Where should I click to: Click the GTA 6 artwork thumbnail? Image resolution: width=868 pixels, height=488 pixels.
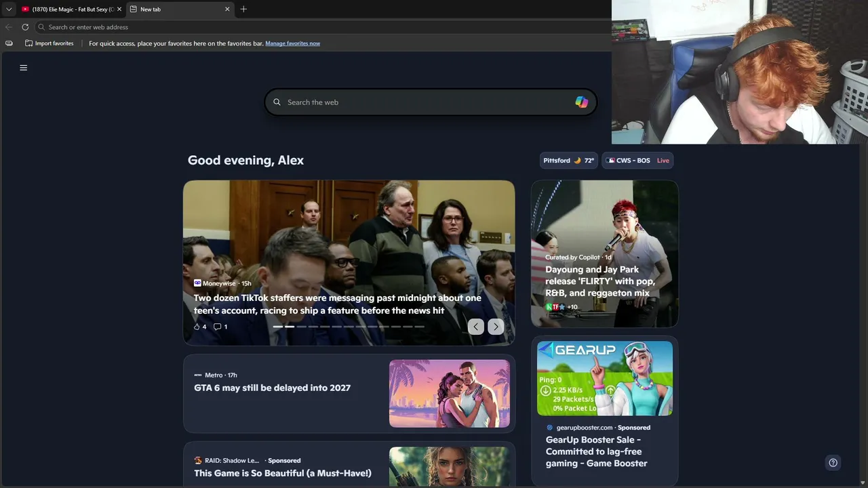click(450, 394)
